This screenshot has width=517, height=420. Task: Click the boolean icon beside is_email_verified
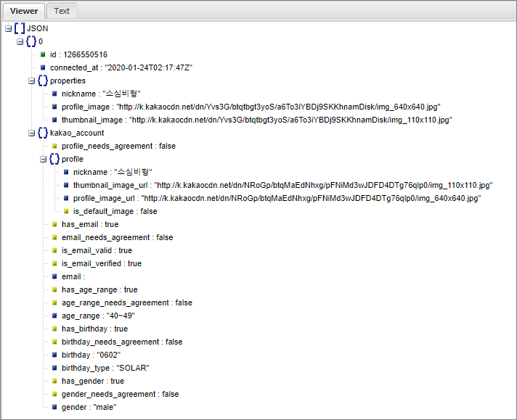(54, 263)
